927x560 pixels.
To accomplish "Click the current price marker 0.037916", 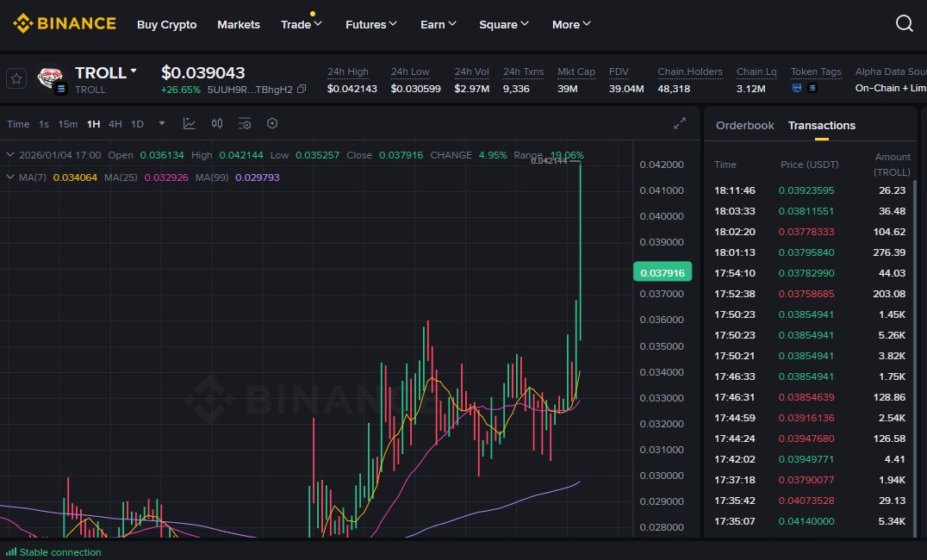I will click(x=663, y=272).
